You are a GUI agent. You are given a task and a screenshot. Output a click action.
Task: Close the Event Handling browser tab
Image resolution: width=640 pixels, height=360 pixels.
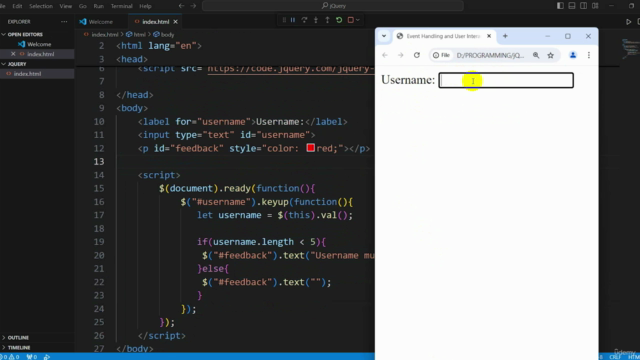tap(489, 36)
